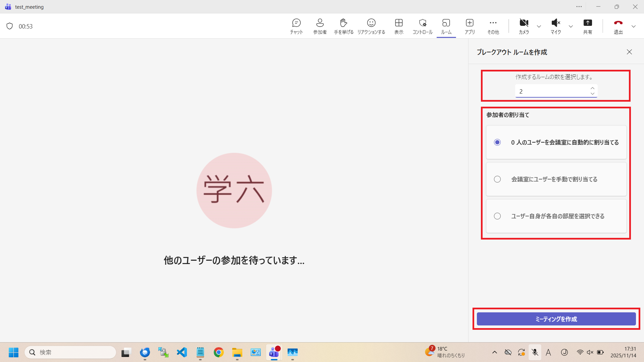
Task: Unmute the microphone (マイク)
Action: click(555, 26)
